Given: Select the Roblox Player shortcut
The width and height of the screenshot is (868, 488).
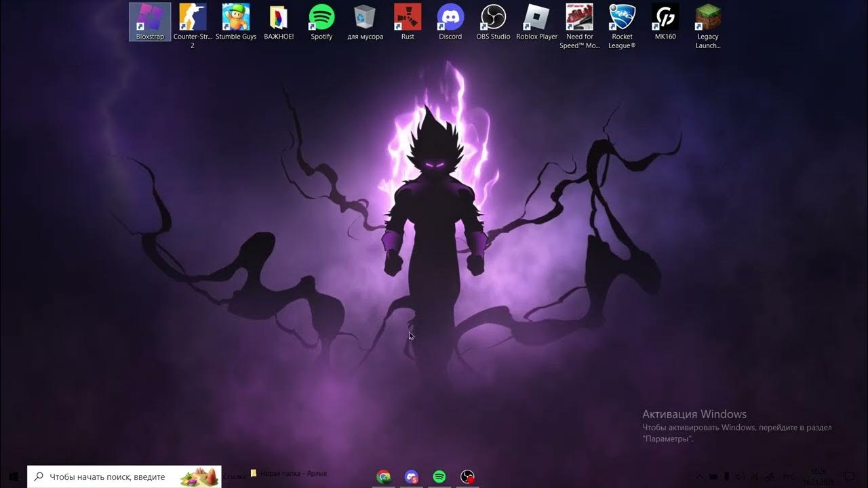Looking at the screenshot, I should (536, 22).
